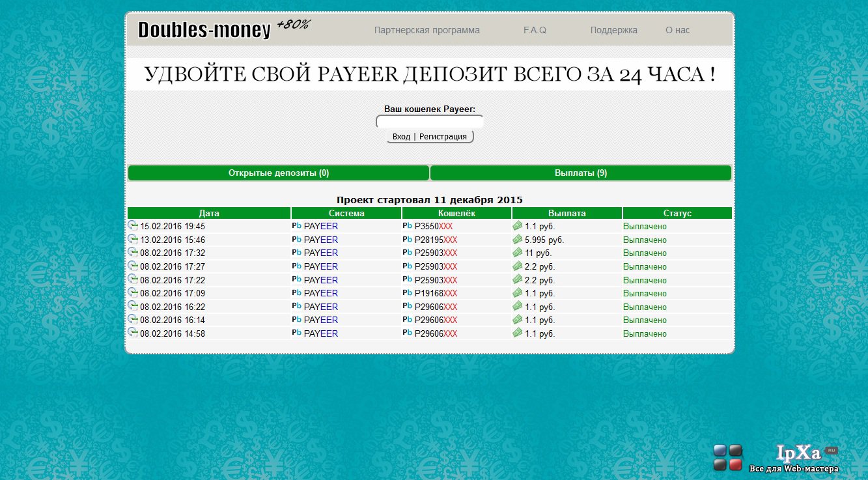Screen dimensions: 868x480
Task: Open the Поддержка menu item
Action: pyautogui.click(x=614, y=30)
